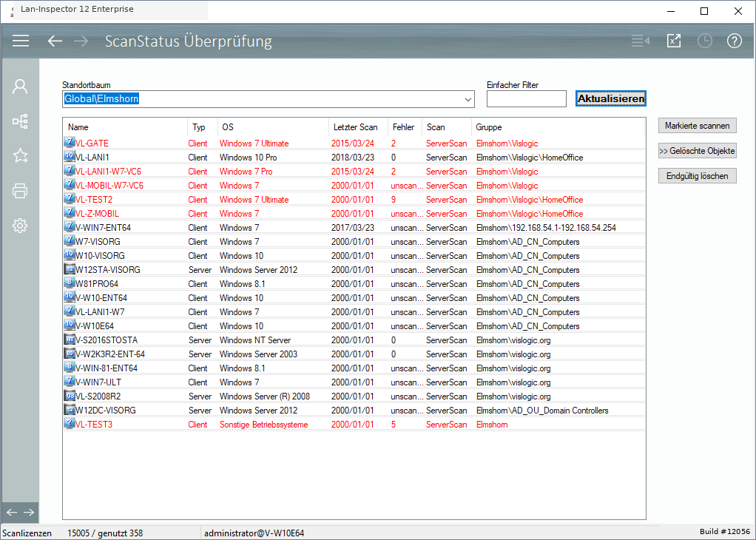Open the favorites star sidebar icon

click(20, 156)
